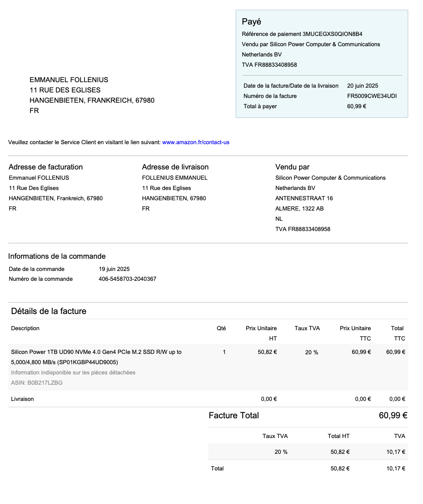Click the invoice date 20 juin 2025
This screenshot has height=504, width=423.
[362, 86]
